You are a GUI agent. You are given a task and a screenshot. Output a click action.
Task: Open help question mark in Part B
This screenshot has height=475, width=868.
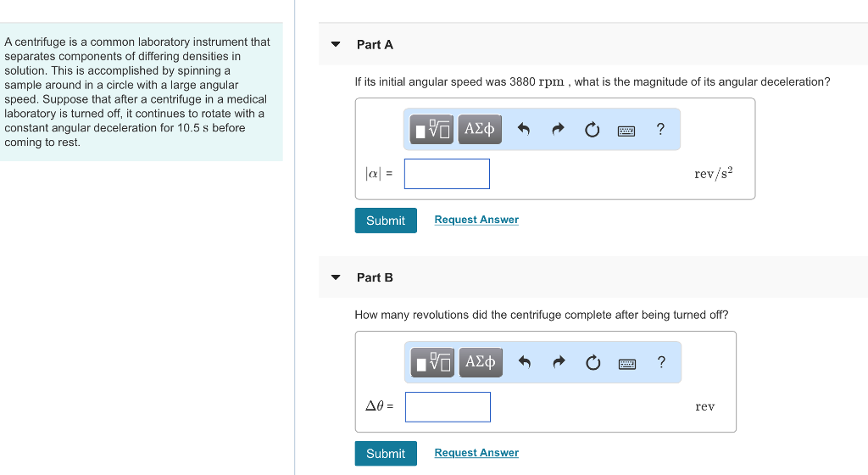point(661,362)
